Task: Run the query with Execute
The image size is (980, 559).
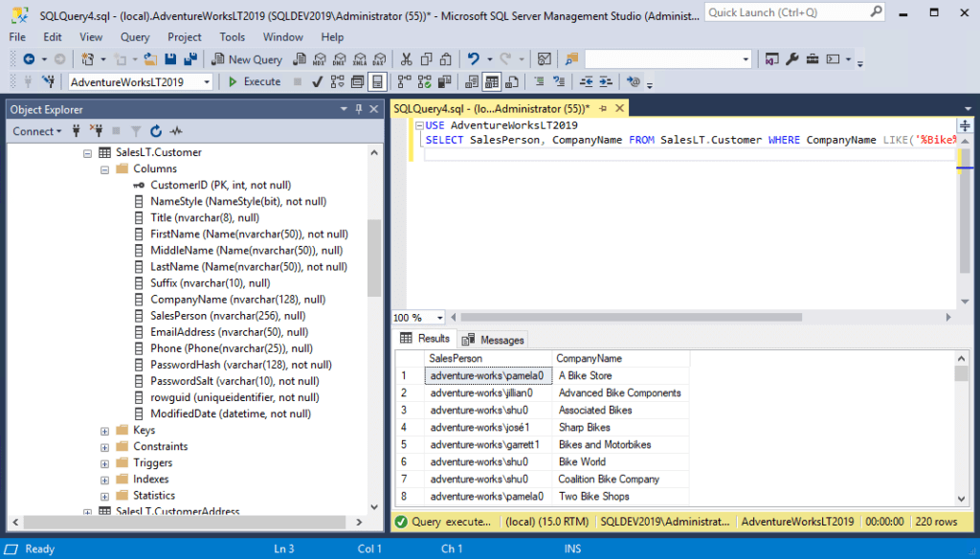Action: (x=255, y=82)
